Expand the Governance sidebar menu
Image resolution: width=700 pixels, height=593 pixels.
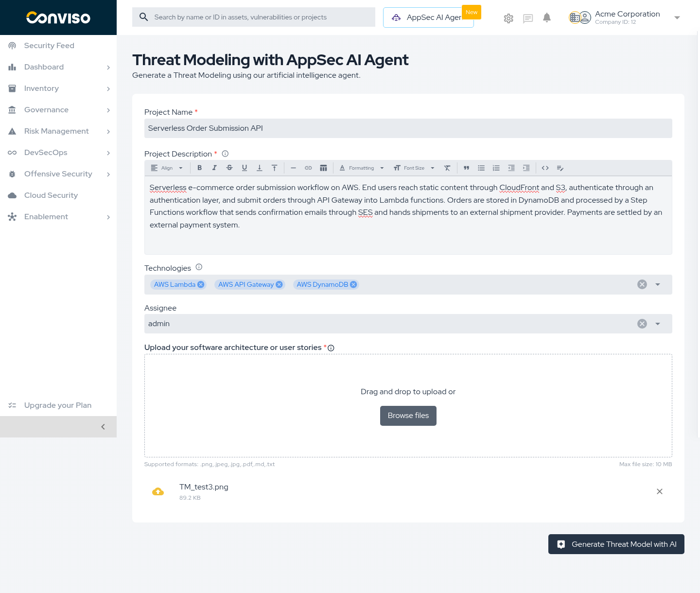[x=58, y=110]
